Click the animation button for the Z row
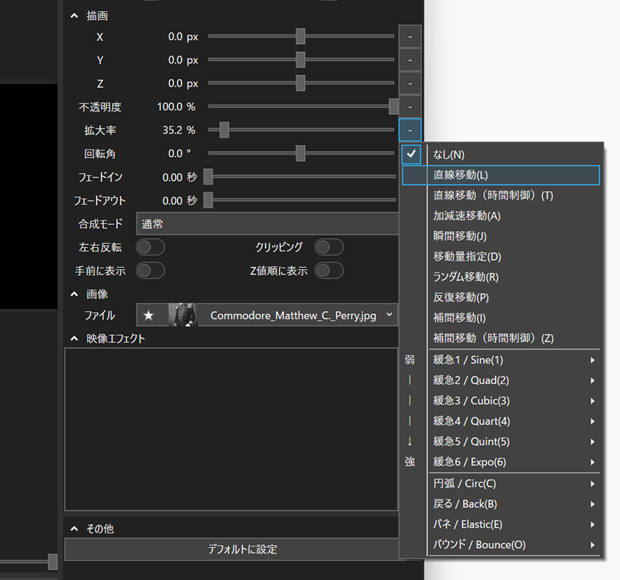This screenshot has width=620, height=580. (410, 83)
